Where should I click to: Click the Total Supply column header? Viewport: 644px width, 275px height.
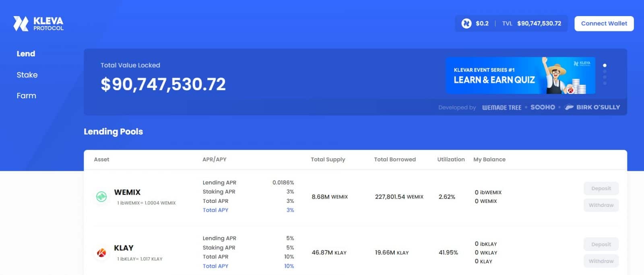point(328,159)
